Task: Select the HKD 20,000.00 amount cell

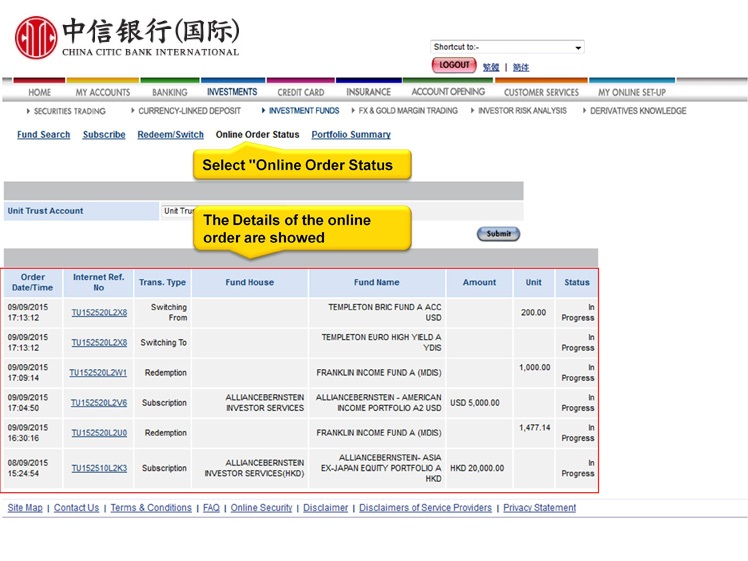Action: [479, 468]
